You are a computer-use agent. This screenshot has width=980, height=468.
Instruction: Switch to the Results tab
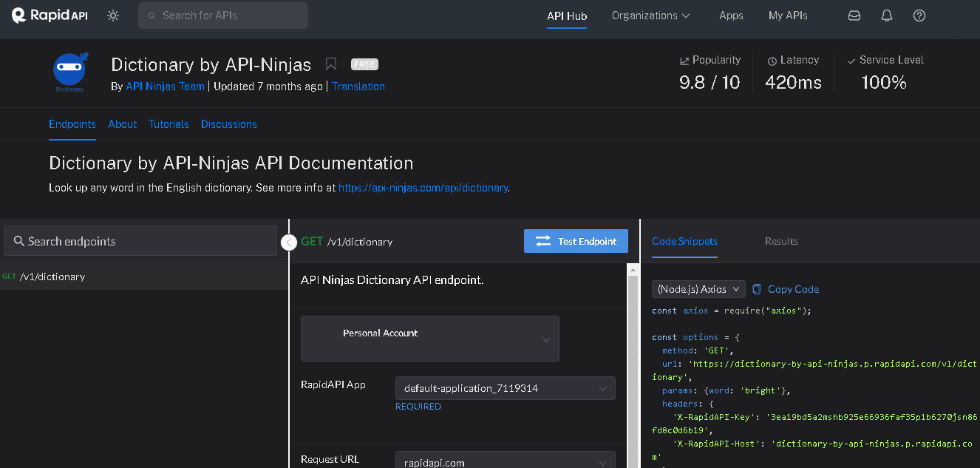point(781,241)
